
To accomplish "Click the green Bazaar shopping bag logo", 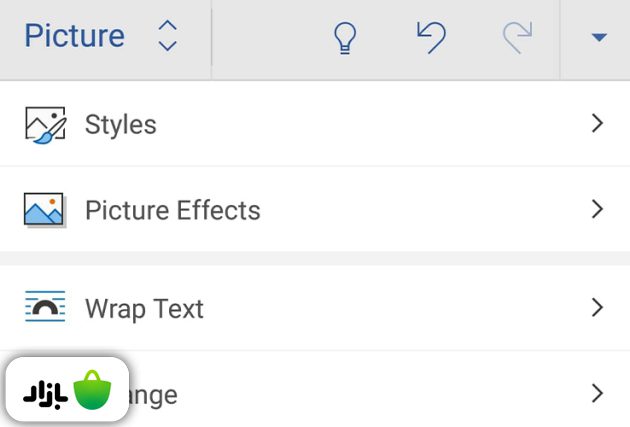I will pos(92,390).
